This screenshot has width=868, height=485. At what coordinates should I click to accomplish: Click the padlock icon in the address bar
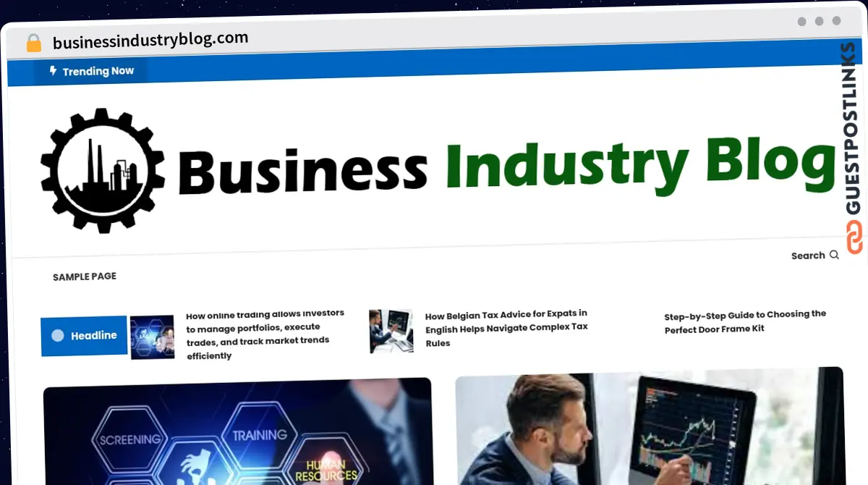click(34, 43)
